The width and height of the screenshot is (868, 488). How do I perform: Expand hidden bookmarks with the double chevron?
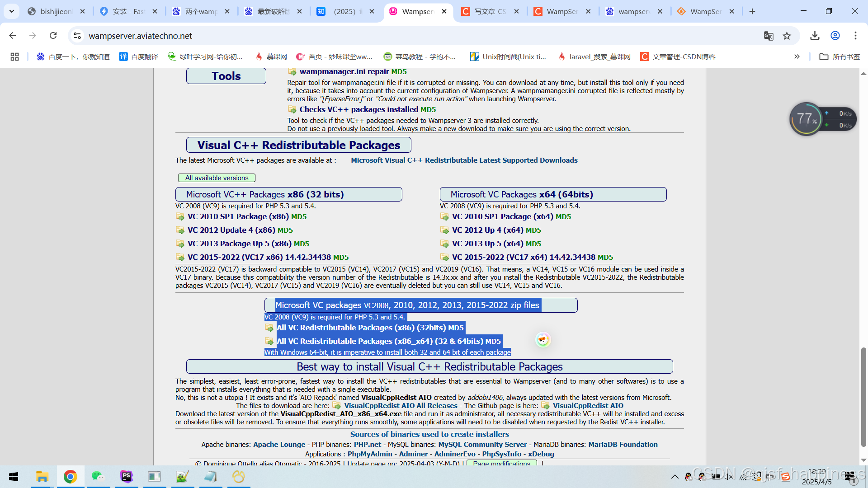[797, 56]
